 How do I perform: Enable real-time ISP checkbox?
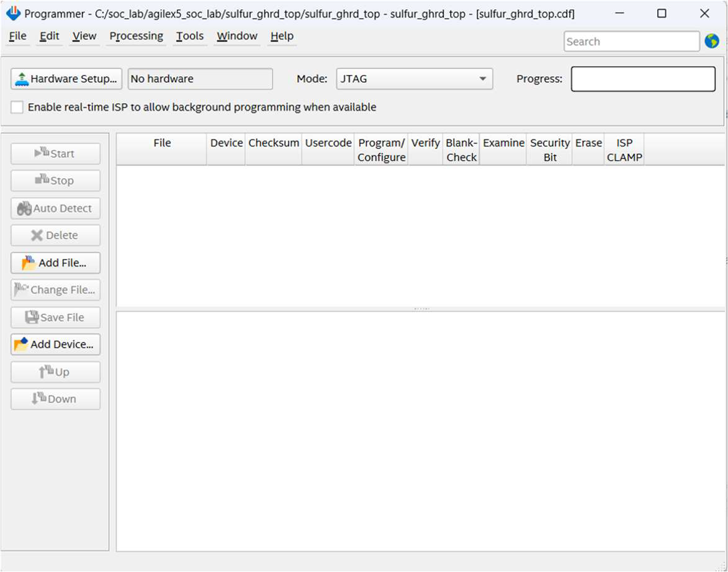(17, 107)
